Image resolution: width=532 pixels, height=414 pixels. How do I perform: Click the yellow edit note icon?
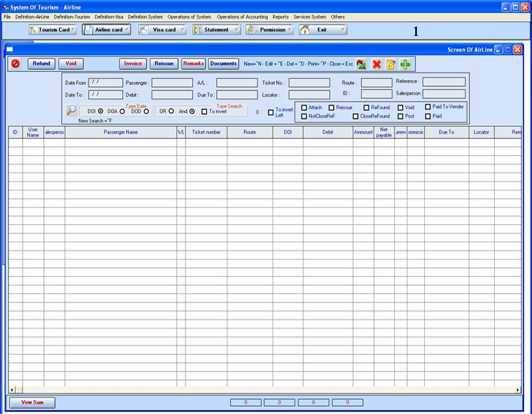(x=391, y=64)
